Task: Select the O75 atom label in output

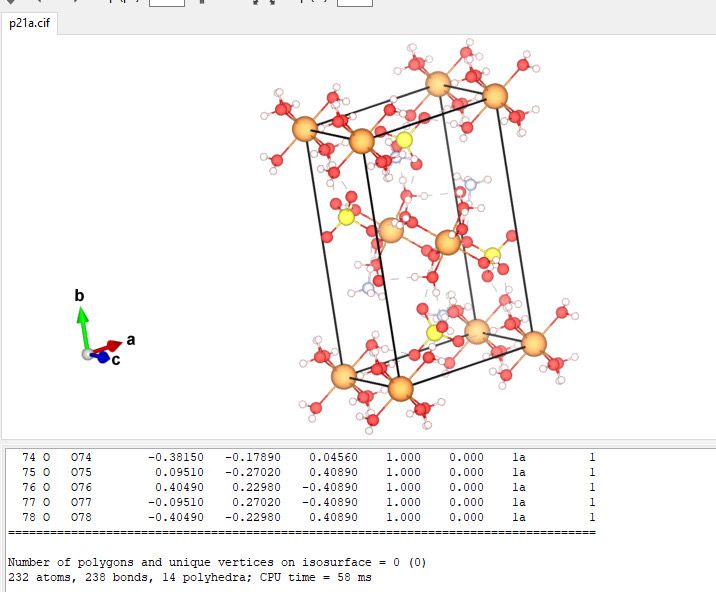Action: click(x=81, y=472)
